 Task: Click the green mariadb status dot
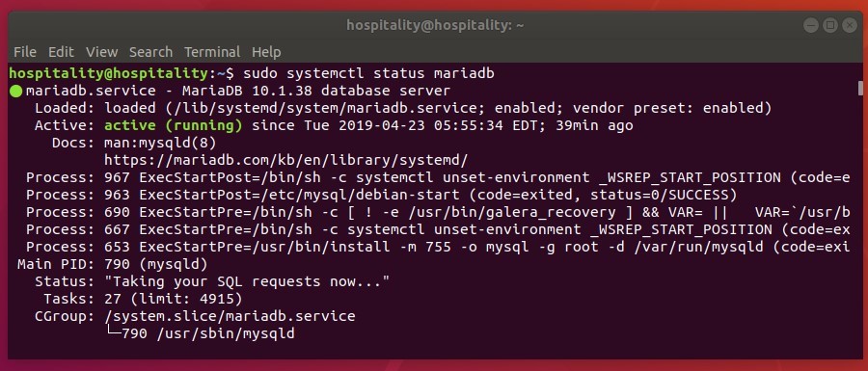16,91
